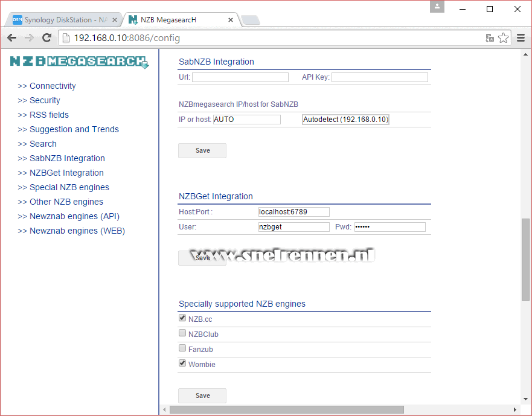Click the vertical scrollbar down arrow
Screen dimensions: 532x416
(x=525, y=399)
